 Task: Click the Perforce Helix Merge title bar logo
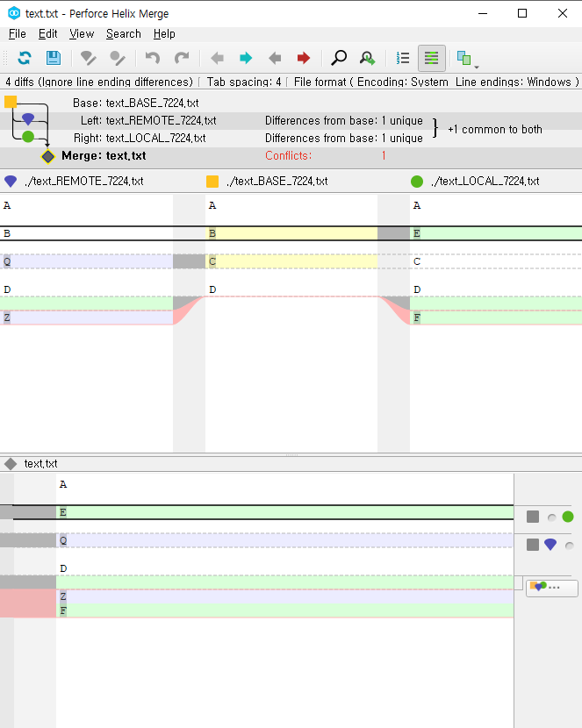point(14,13)
